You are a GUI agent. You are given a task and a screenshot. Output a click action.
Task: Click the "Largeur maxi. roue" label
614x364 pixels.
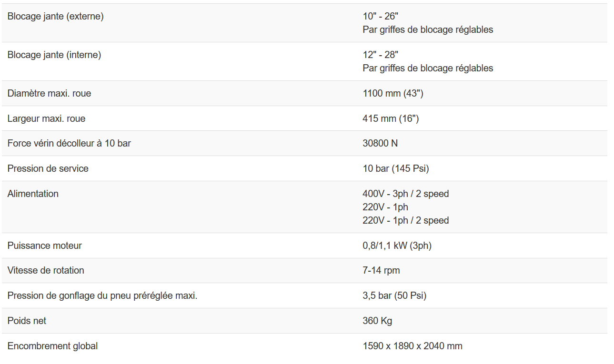[x=46, y=119]
